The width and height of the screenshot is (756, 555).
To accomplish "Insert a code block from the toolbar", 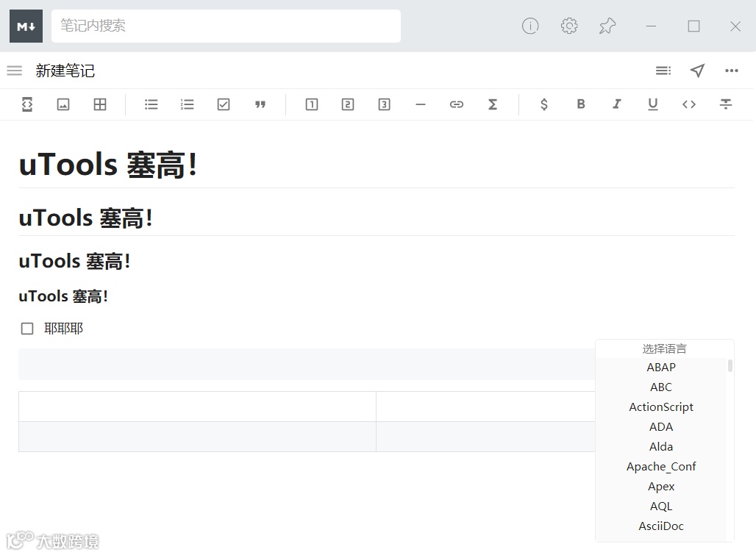I will click(x=27, y=104).
